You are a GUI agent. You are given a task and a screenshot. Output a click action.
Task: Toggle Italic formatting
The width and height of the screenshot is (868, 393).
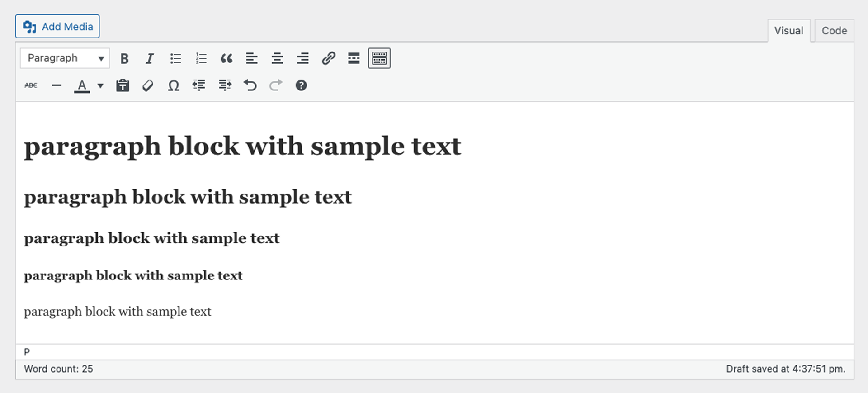pyautogui.click(x=150, y=58)
